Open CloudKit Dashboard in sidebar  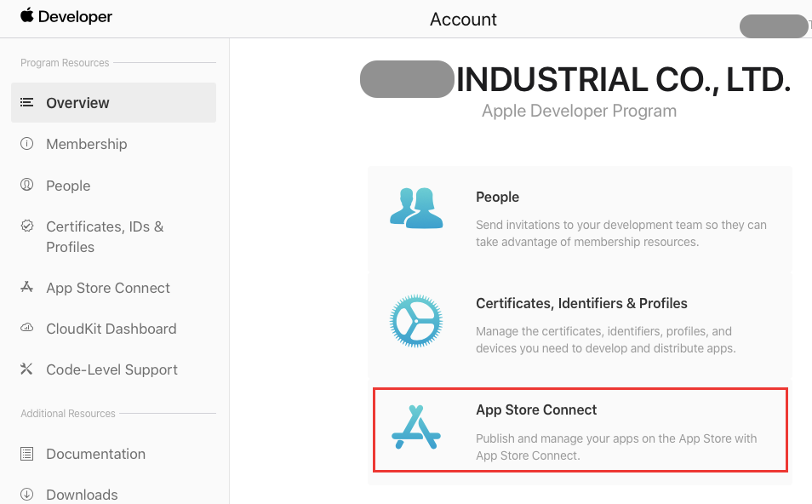tap(113, 329)
